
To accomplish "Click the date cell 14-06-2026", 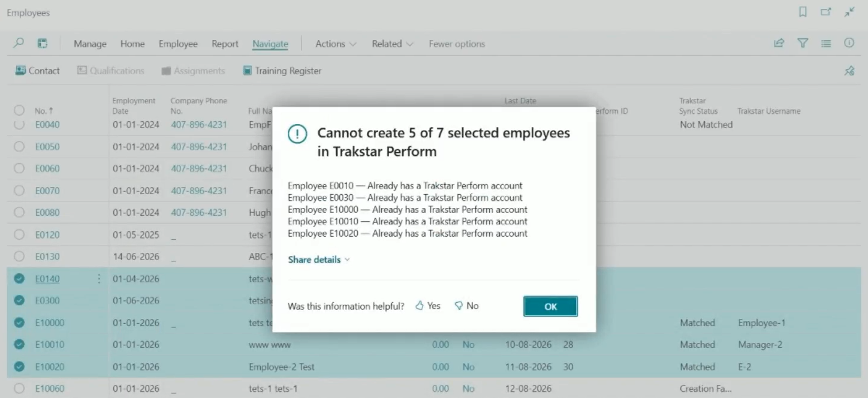I will pos(136,257).
